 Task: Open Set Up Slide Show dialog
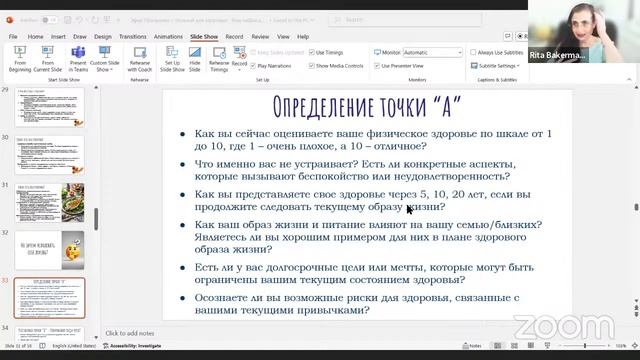pos(172,59)
